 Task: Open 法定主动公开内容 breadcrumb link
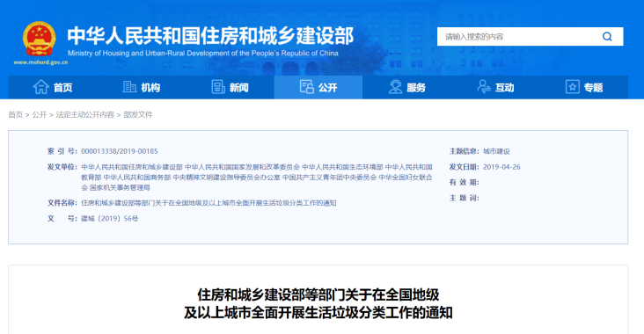[85, 114]
